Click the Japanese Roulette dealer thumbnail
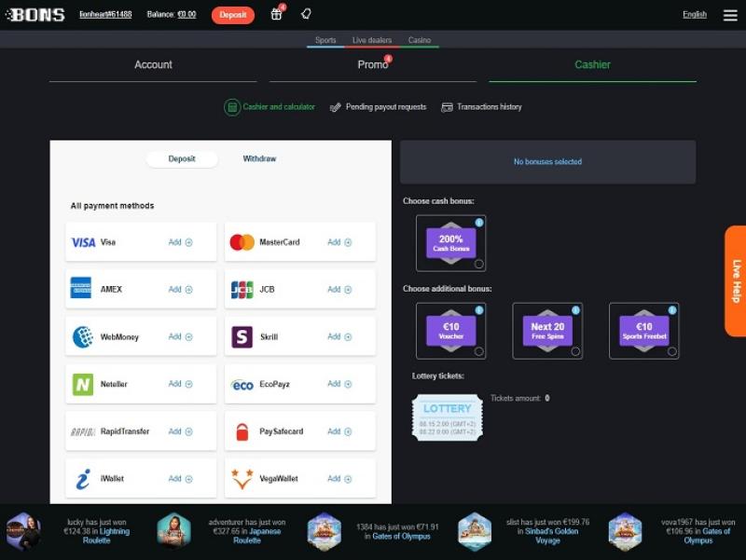The image size is (746, 560). coord(173,531)
